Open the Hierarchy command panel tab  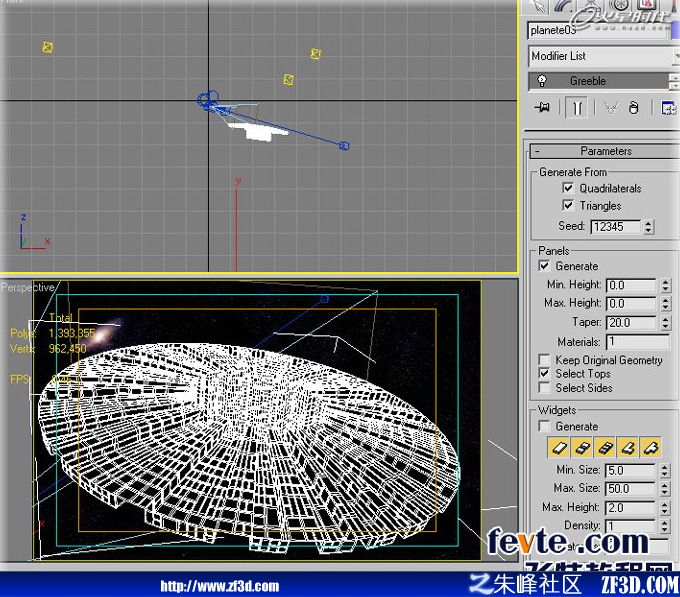point(591,6)
